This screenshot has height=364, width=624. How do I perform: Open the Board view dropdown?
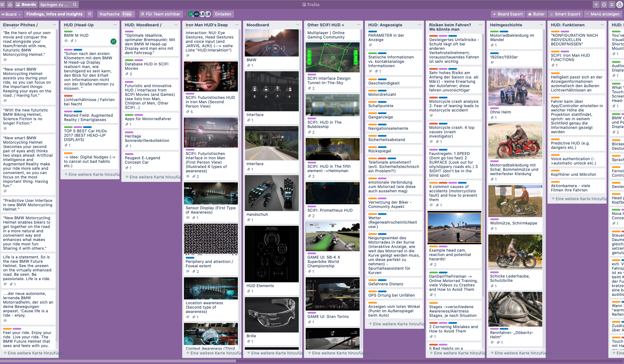coord(11,14)
